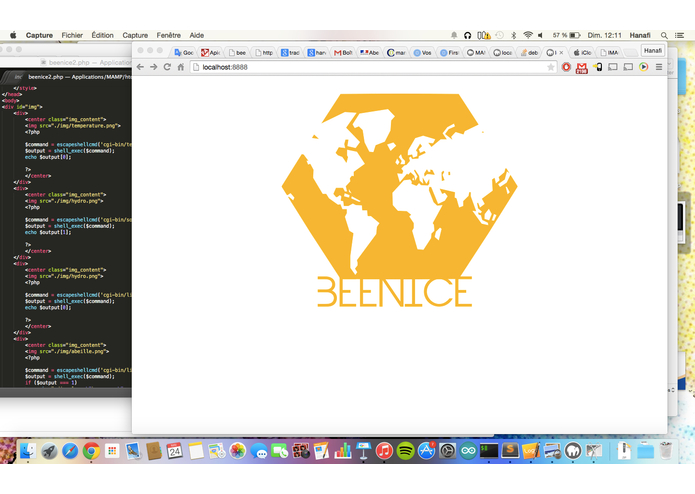
Task: Open the red circular Chrome extension
Action: coord(566,67)
